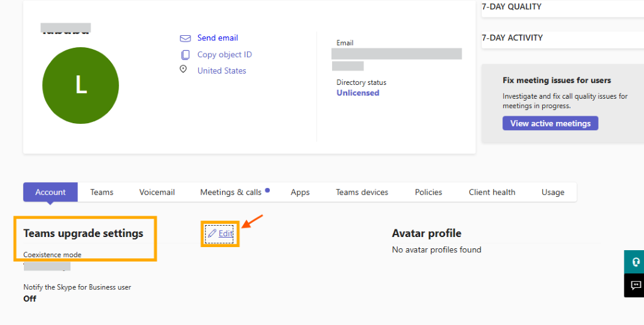The width and height of the screenshot is (644, 325).
Task: Click the View active meetings button
Action: [x=550, y=123]
